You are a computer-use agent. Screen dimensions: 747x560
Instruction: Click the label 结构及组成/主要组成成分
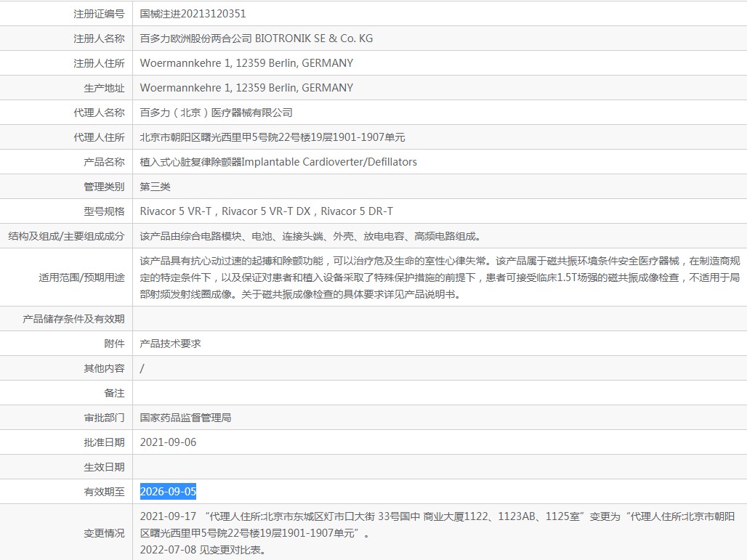pos(66,236)
